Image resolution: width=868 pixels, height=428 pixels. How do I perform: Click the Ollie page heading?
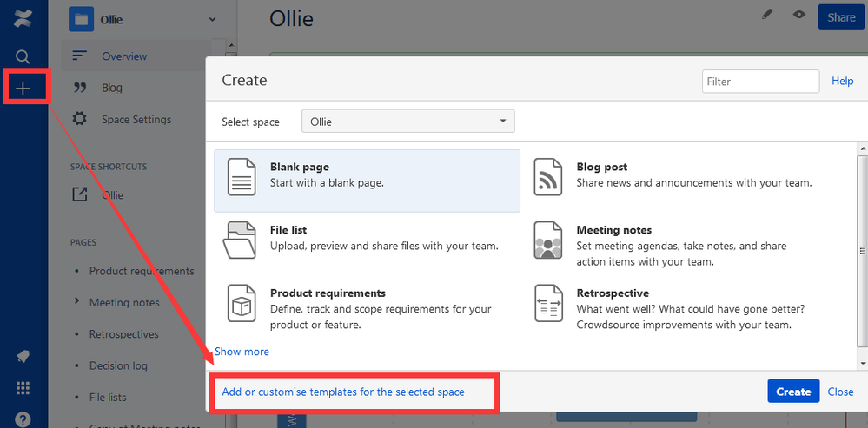pos(291,18)
